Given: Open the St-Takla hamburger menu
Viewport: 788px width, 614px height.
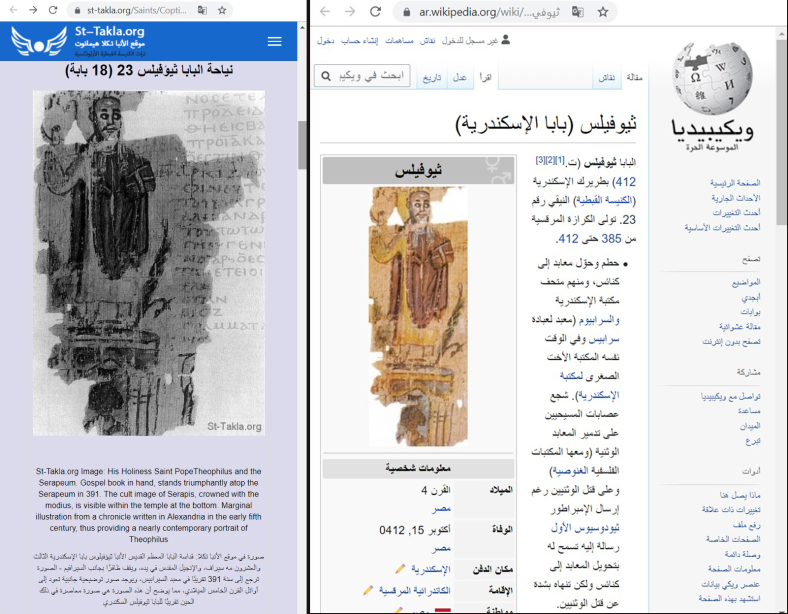Looking at the screenshot, I should pos(274,41).
